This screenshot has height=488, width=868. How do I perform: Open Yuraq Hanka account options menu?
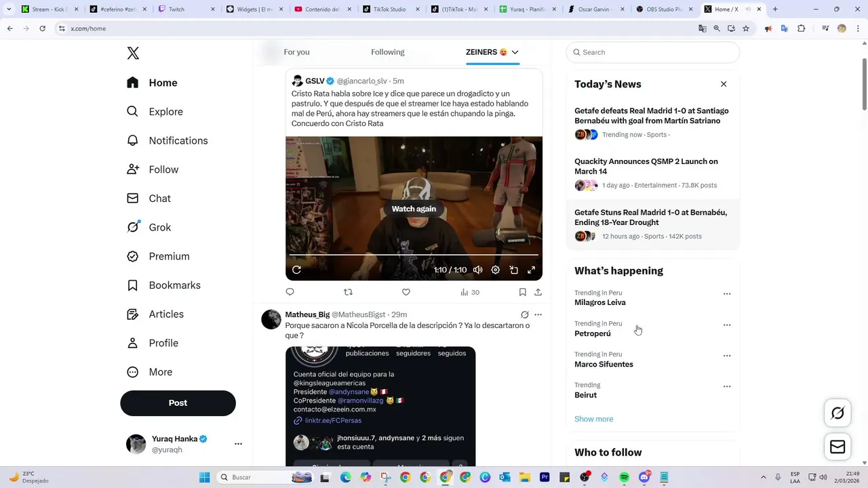coord(238,444)
